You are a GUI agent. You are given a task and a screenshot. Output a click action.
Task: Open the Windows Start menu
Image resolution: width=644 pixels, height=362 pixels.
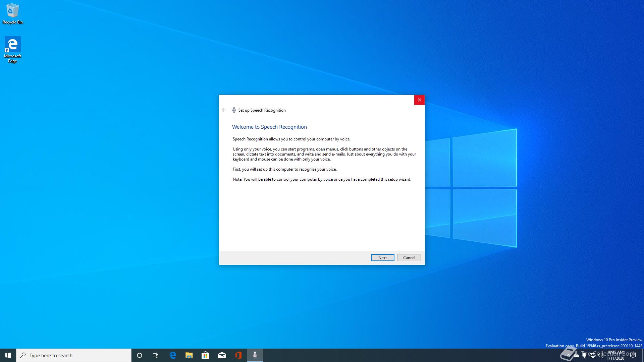point(8,355)
